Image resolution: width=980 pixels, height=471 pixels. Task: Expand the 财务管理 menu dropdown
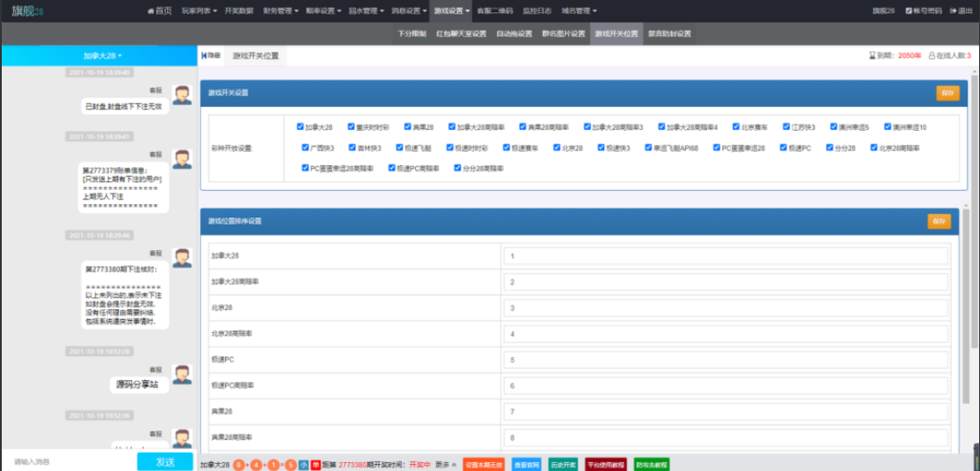[x=281, y=11]
